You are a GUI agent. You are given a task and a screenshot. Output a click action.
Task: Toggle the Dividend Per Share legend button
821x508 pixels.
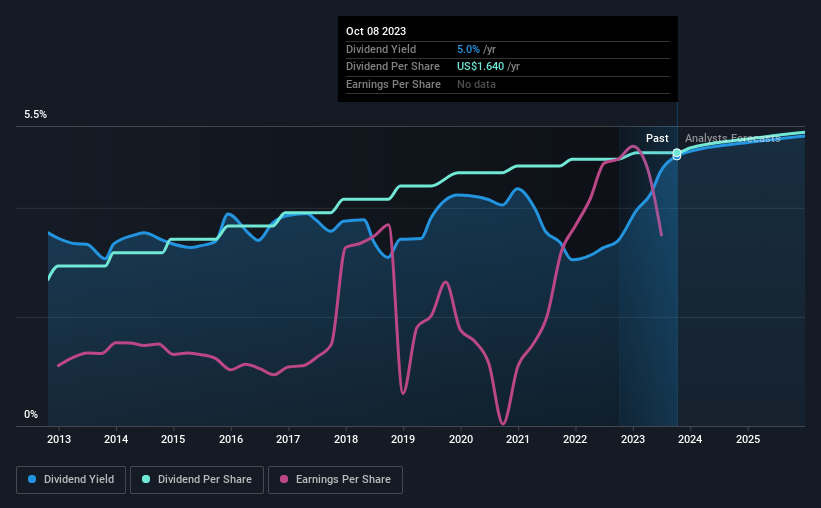(x=197, y=480)
